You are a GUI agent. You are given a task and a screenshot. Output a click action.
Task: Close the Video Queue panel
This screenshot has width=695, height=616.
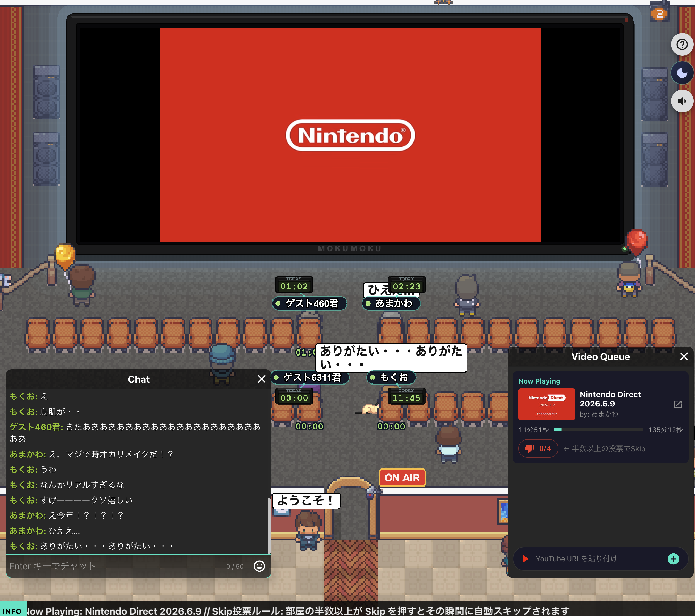683,356
